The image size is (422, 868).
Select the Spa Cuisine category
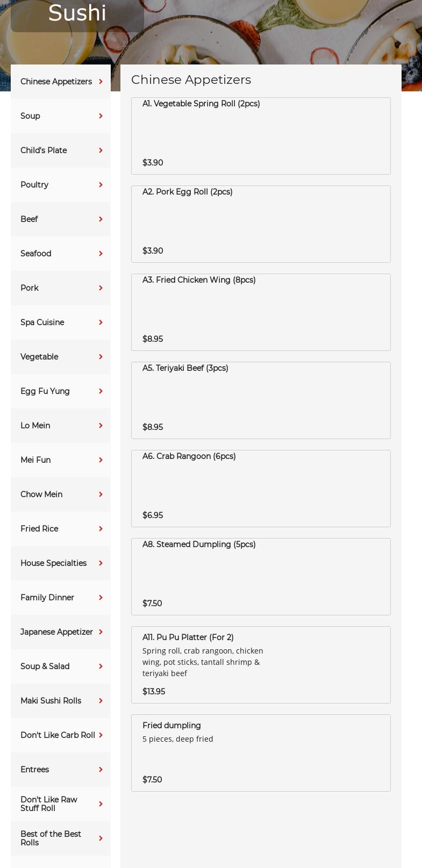[42, 322]
